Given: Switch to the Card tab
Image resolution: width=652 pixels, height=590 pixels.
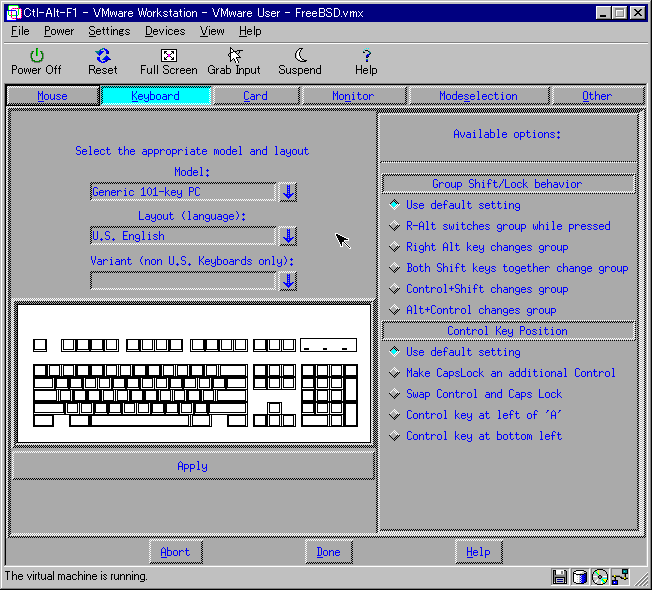Looking at the screenshot, I should coord(255,96).
